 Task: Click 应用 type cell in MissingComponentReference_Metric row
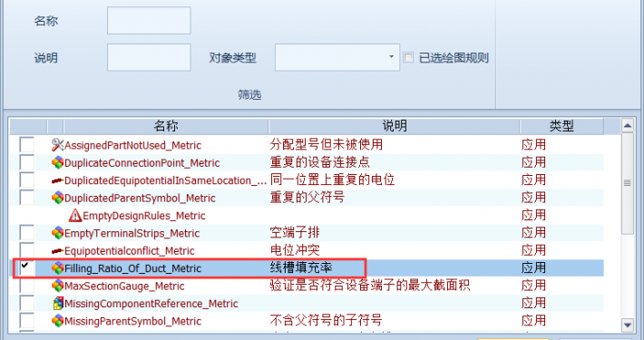pos(533,303)
